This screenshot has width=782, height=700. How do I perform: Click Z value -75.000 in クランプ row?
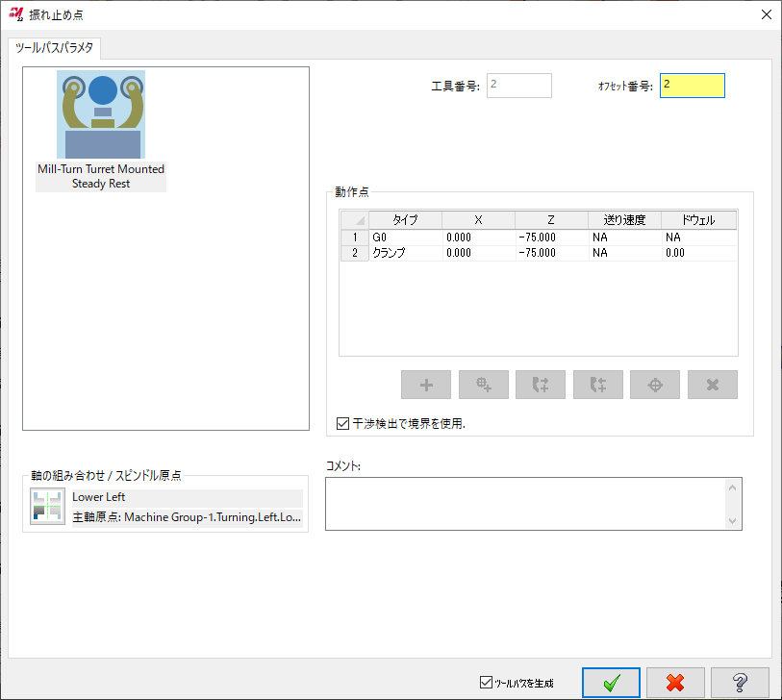coord(551,253)
